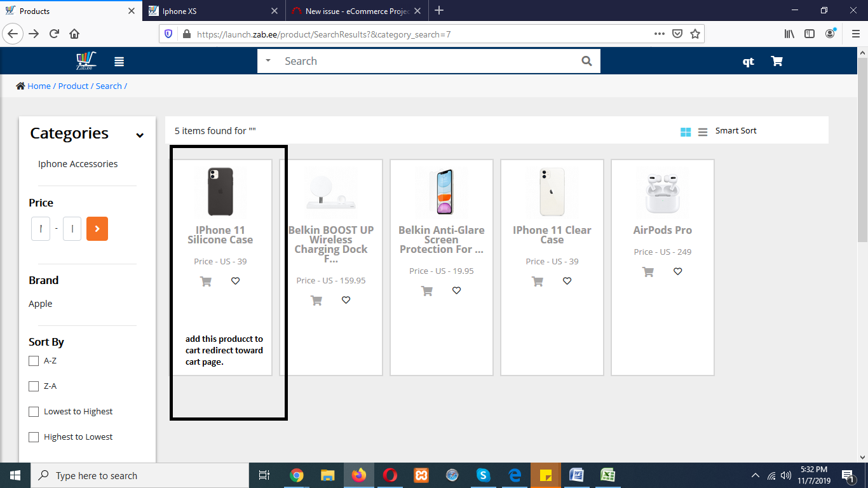Open AirPods Pro product image
Screen dimensions: 868x488
click(x=662, y=191)
